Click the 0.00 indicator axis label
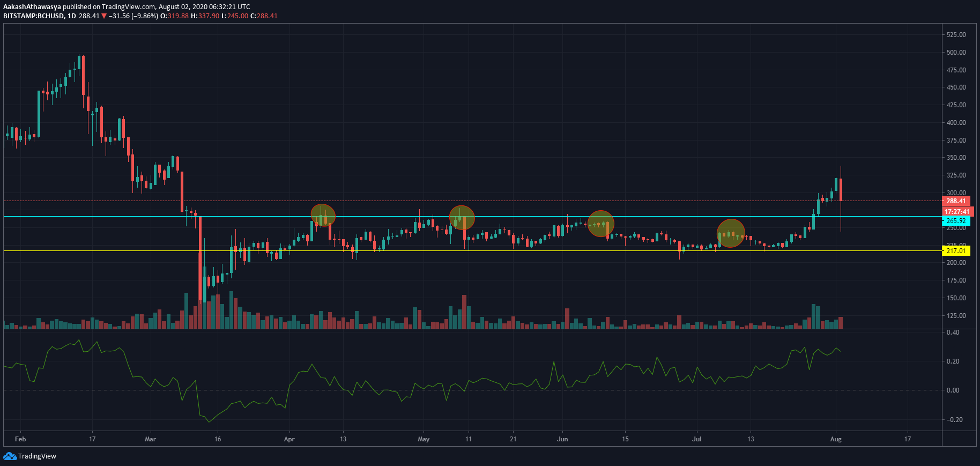The width and height of the screenshot is (980, 466). click(953, 390)
